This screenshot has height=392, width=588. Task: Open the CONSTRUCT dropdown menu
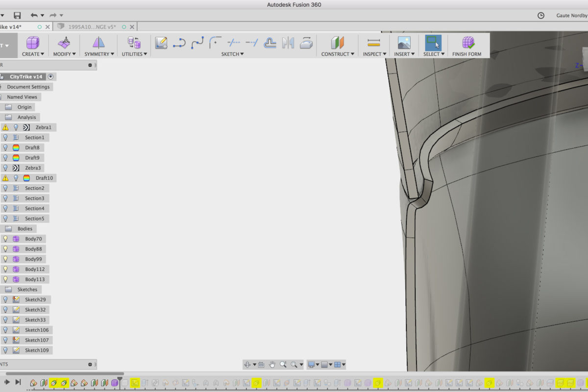(x=338, y=54)
